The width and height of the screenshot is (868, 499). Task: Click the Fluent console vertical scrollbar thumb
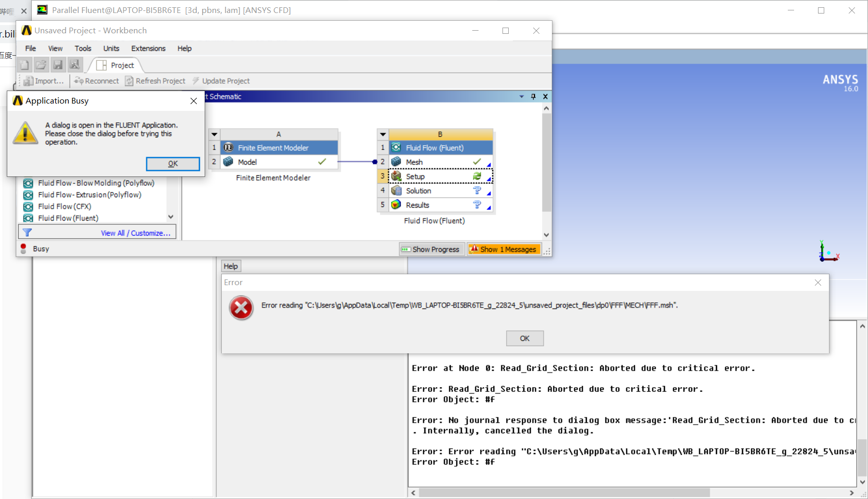(x=862, y=457)
